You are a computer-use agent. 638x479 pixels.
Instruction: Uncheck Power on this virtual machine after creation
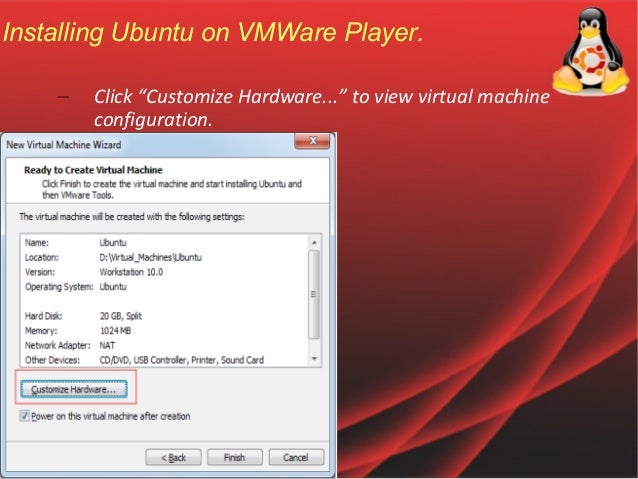24,416
